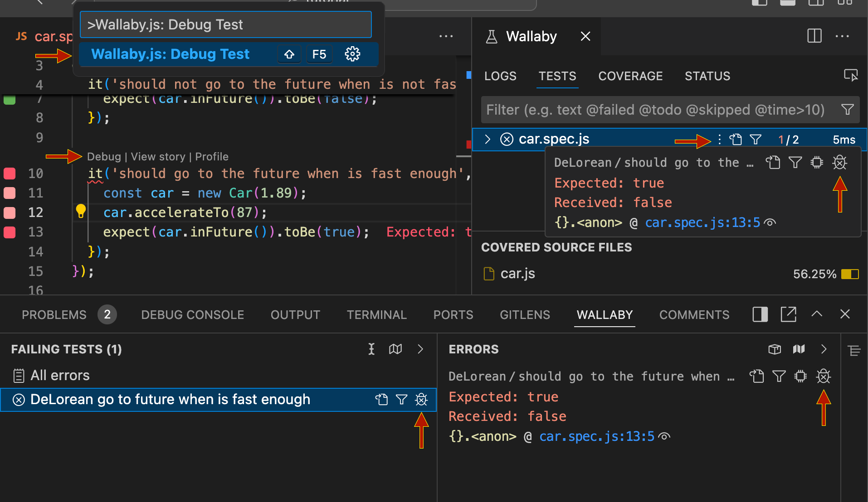Open more actions for the Wallaby editor group
The image size is (868, 502).
click(842, 36)
